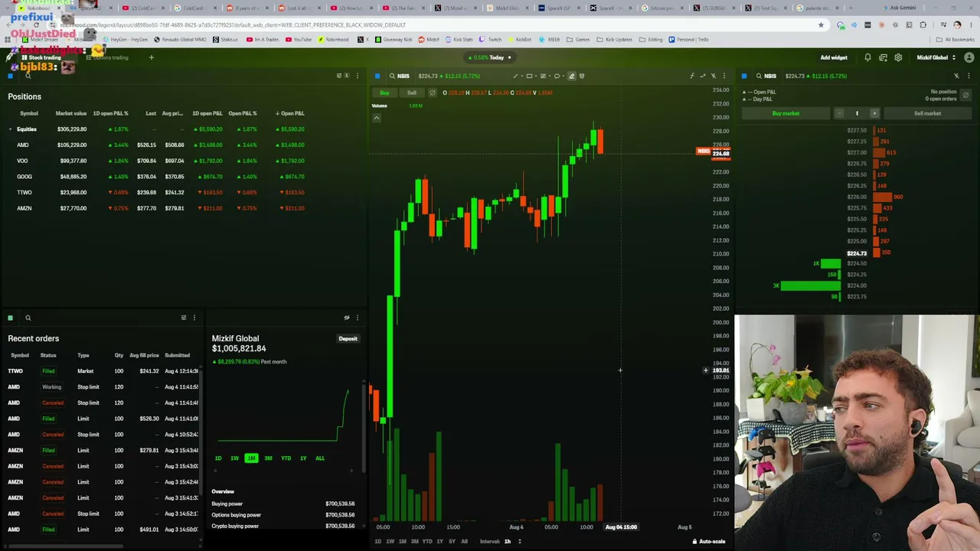This screenshot has height=551, width=980.
Task: Select the speech bubble annotation tool
Action: pos(557,76)
